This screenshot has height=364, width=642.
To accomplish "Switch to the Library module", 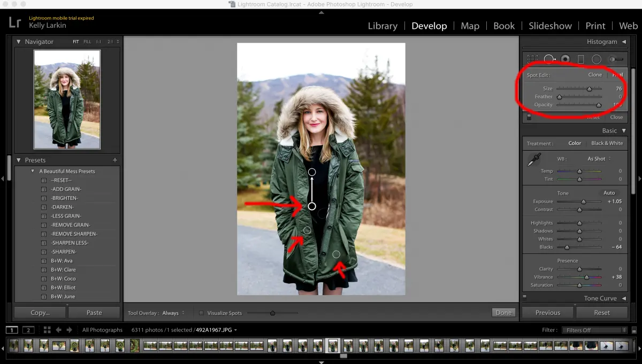I will coord(383,26).
